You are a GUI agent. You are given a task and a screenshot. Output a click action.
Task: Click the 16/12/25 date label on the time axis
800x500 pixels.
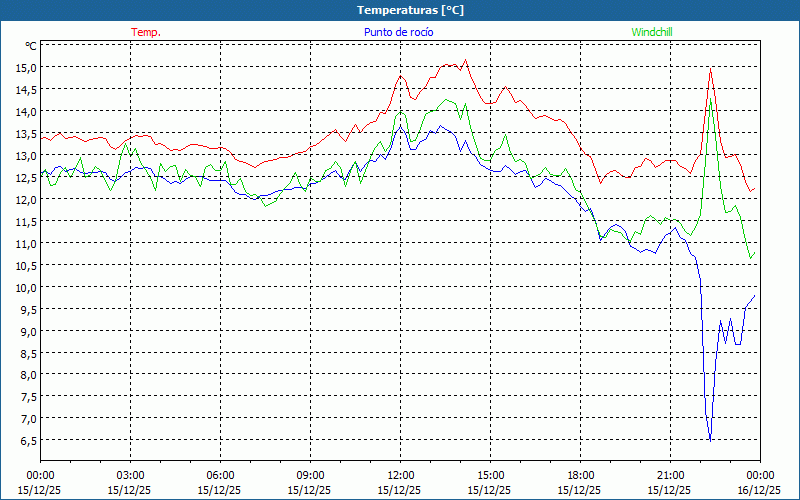click(x=760, y=491)
